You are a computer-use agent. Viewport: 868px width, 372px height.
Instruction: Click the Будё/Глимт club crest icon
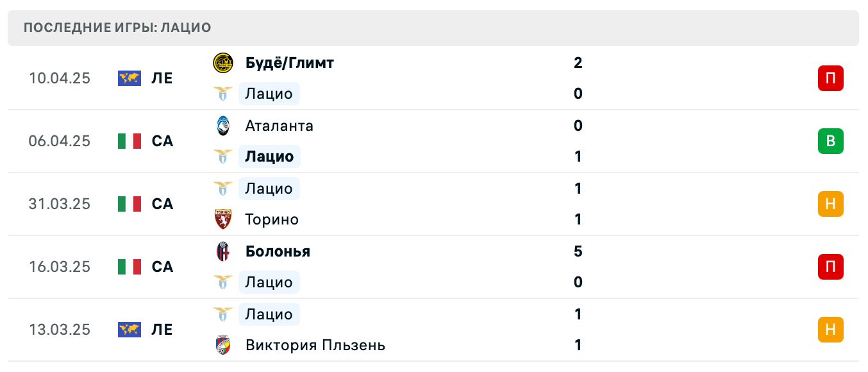coord(222,62)
